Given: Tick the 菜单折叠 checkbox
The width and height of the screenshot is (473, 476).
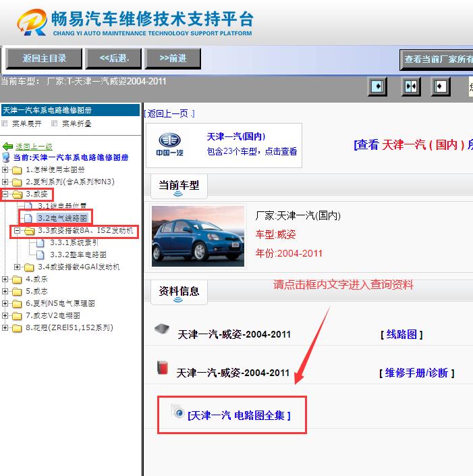Looking at the screenshot, I should click(54, 124).
